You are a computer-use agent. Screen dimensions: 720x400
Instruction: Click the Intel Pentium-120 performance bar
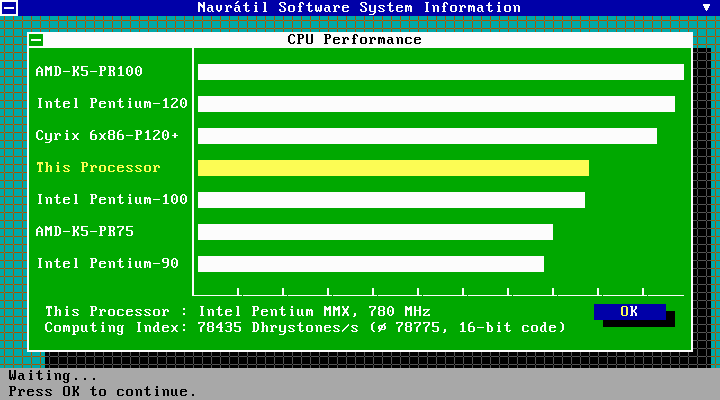tap(436, 104)
